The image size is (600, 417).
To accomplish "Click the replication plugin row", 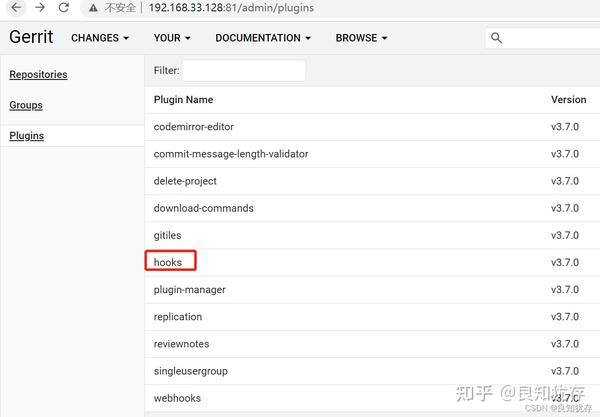I will 178,317.
